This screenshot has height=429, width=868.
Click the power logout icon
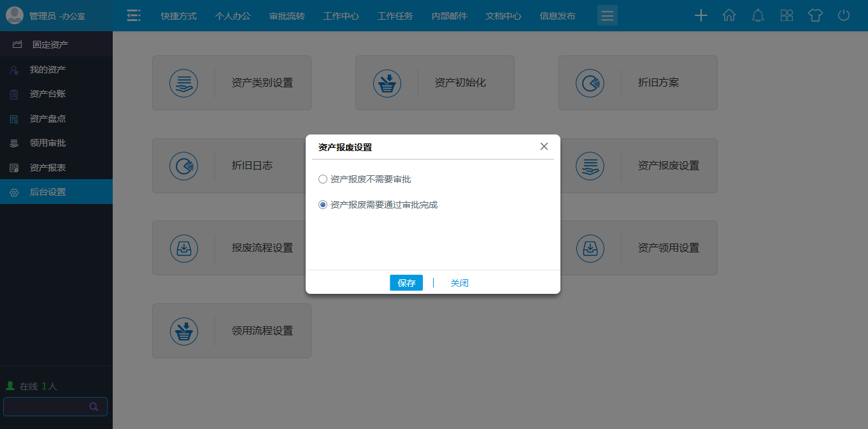(x=844, y=15)
